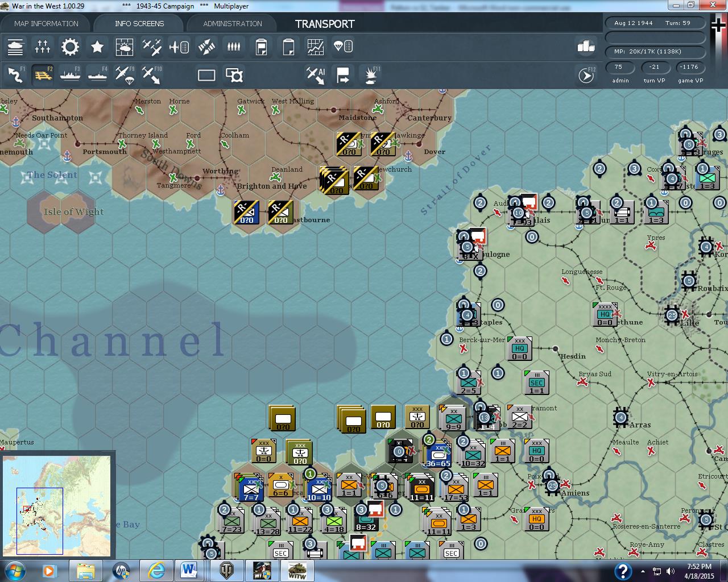Open the production gear icon

coord(70,47)
